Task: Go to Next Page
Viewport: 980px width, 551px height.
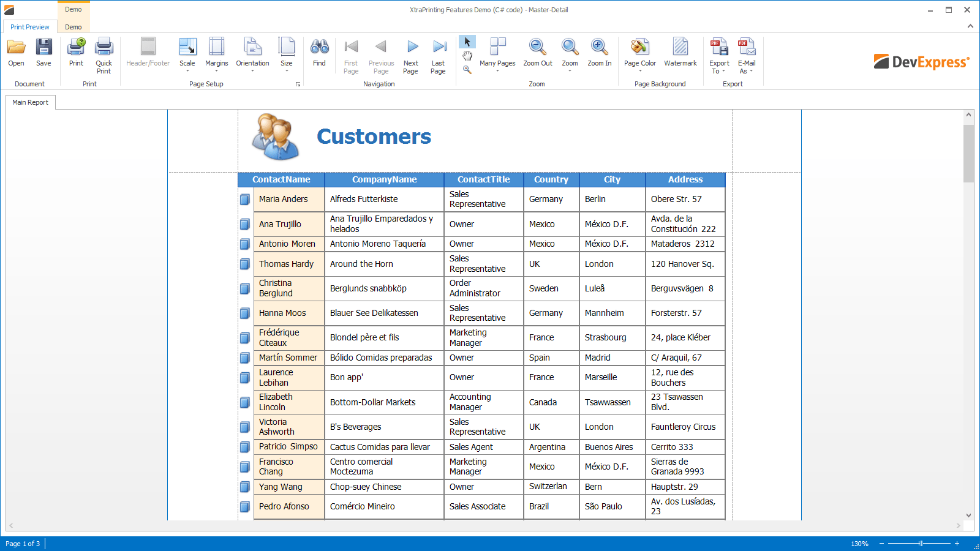Action: point(411,56)
